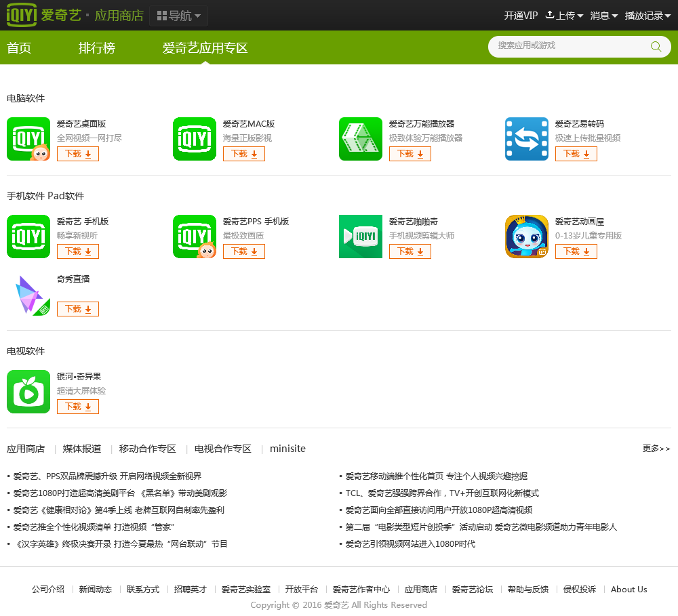The width and height of the screenshot is (678, 616).
Task: Click footer link 开放平台
Action: pos(302,589)
